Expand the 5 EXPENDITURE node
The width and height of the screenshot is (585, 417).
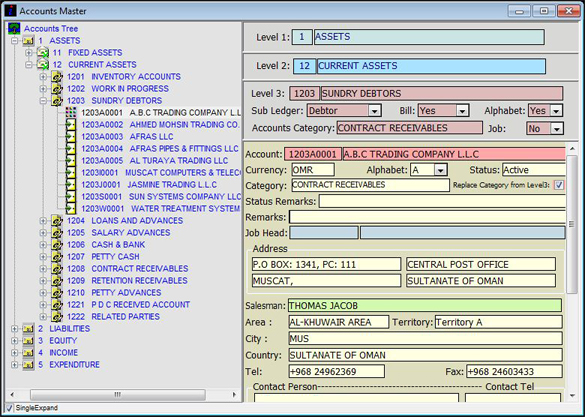(x=14, y=364)
